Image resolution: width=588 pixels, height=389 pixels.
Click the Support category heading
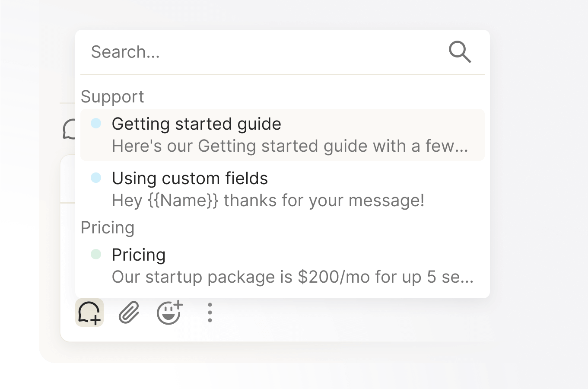click(112, 97)
